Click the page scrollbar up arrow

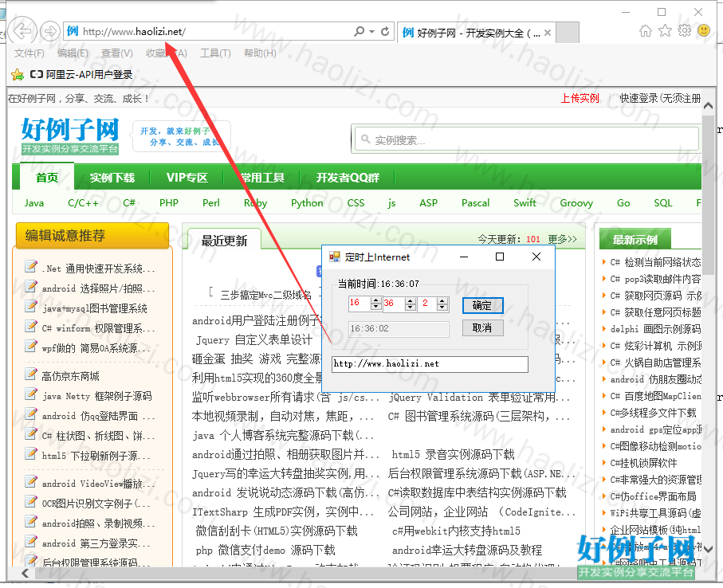[x=708, y=106]
